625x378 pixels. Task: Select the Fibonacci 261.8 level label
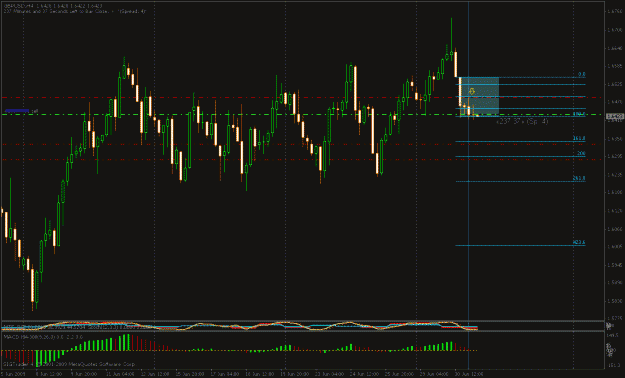point(579,178)
